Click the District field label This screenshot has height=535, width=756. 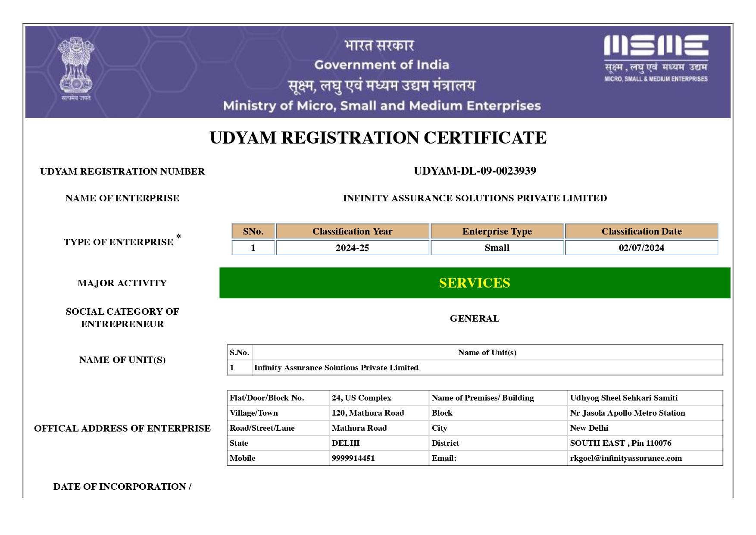[x=445, y=443]
